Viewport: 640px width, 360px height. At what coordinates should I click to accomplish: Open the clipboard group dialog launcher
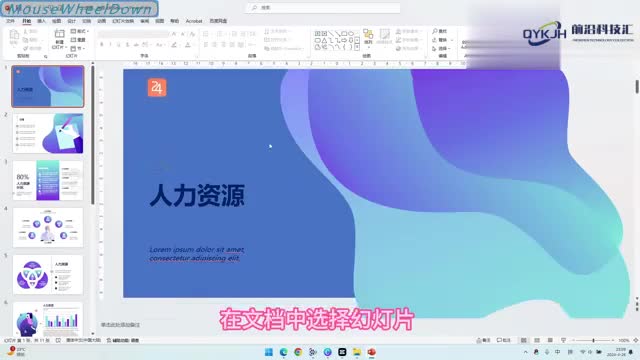pos(46,56)
